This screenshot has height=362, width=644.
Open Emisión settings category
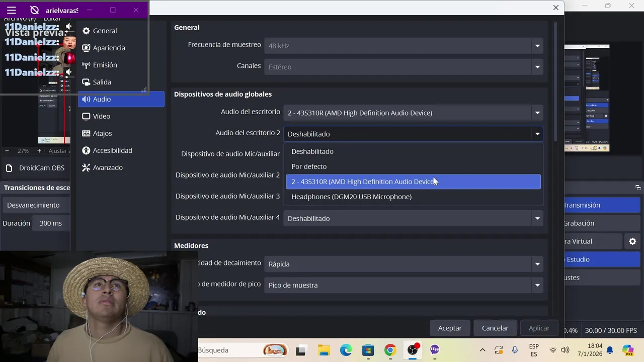point(121,65)
